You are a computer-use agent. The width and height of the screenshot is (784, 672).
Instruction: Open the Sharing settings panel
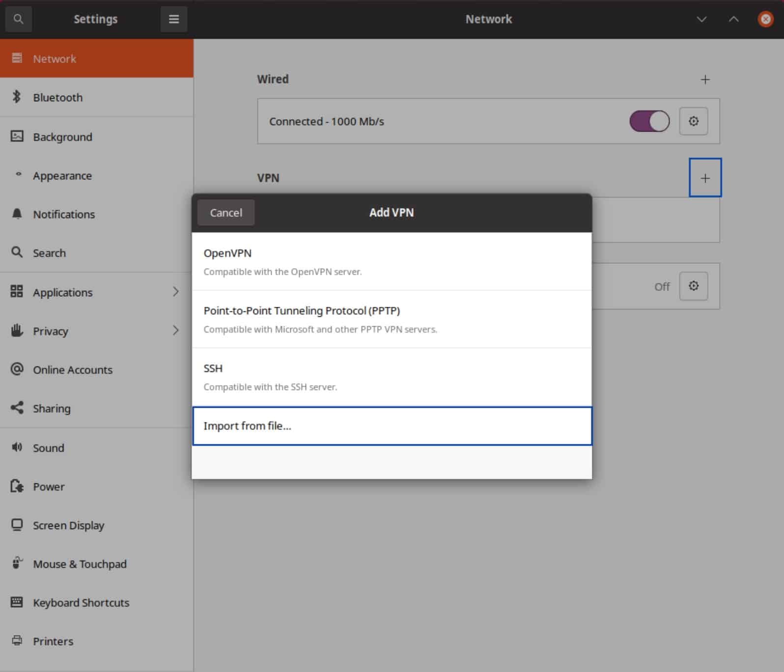[x=97, y=408]
